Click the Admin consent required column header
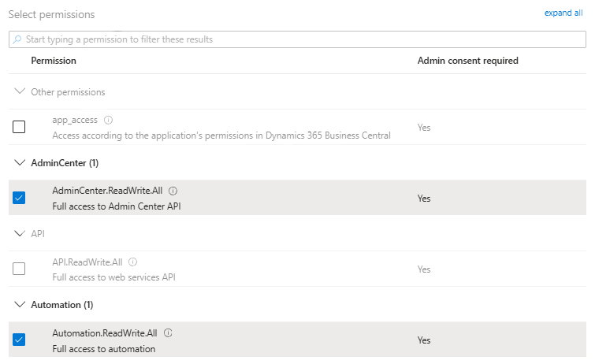Image resolution: width=595 pixels, height=364 pixels. tap(467, 61)
